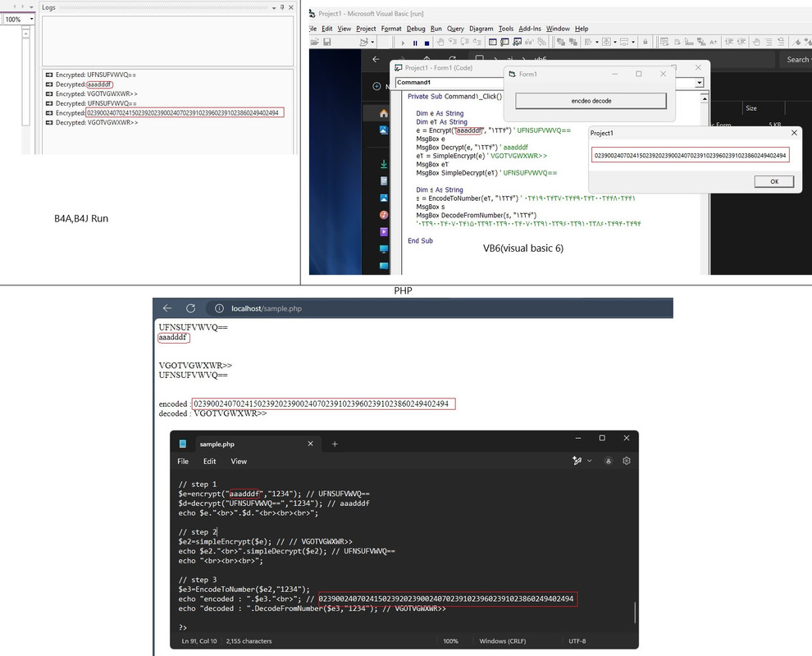Click the encdeo decode button
Viewport: 812px width, 656px height.
click(x=591, y=101)
